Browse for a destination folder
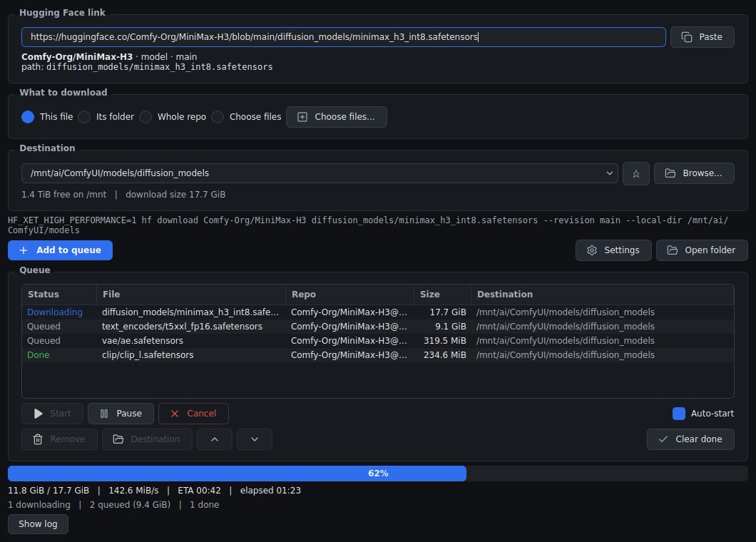The image size is (756, 542). coord(694,173)
